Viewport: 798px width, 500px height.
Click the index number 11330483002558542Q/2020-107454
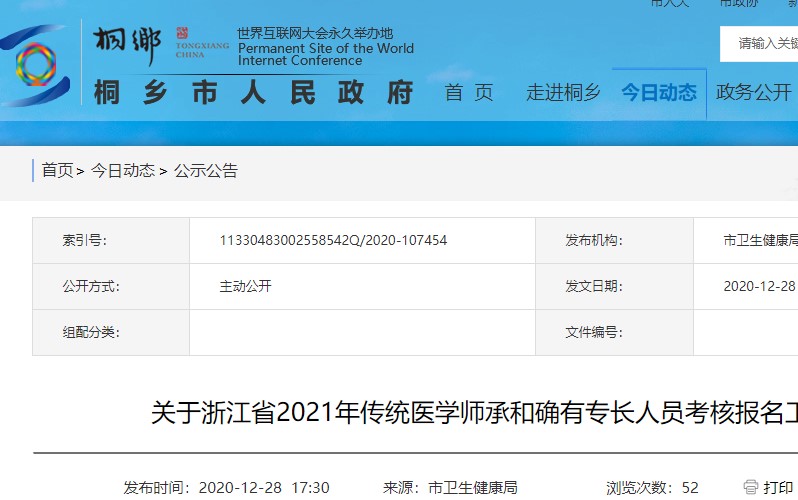[333, 241]
